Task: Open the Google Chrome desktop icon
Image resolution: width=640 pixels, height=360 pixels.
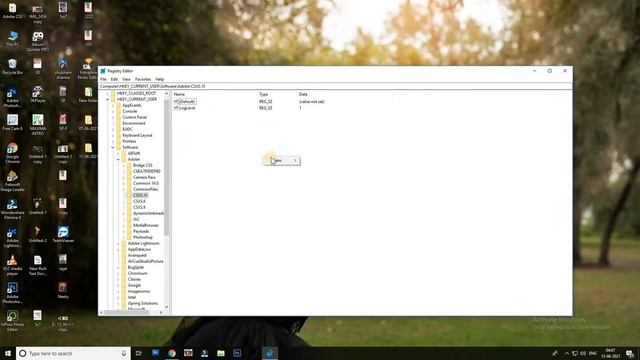Action: click(12, 153)
